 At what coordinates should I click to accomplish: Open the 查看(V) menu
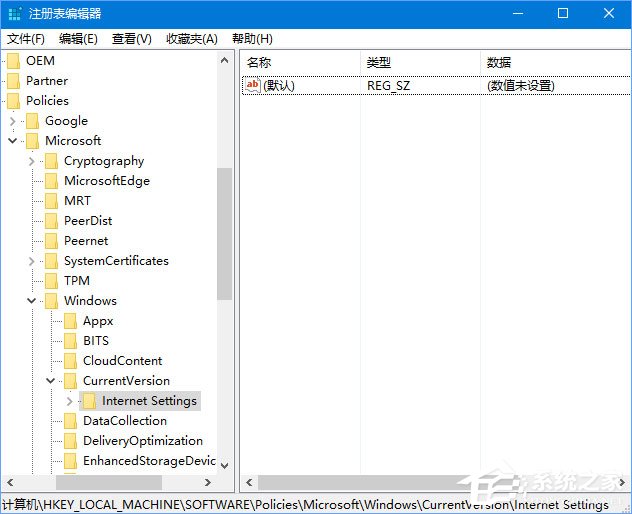132,39
